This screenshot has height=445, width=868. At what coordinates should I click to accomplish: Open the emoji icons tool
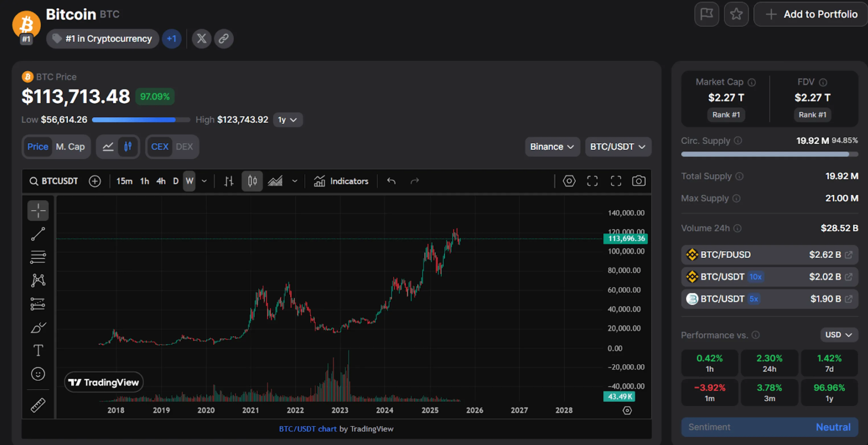pos(38,373)
